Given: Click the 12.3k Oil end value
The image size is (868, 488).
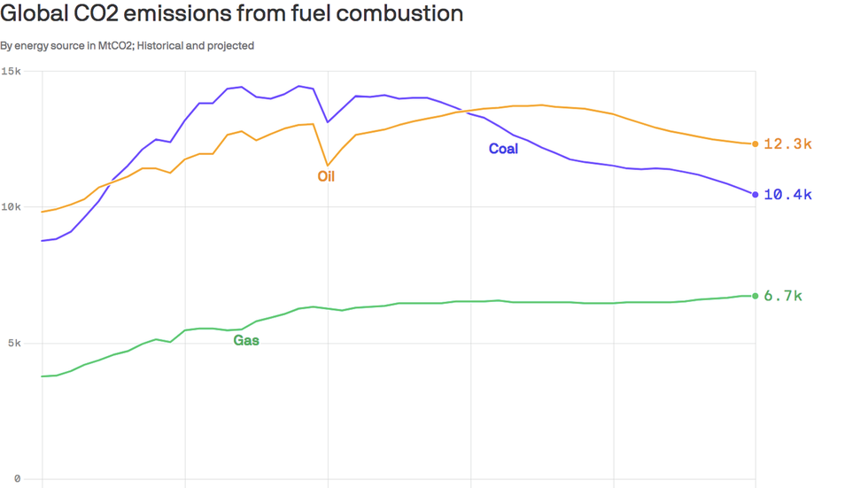Looking at the screenshot, I should [x=787, y=143].
